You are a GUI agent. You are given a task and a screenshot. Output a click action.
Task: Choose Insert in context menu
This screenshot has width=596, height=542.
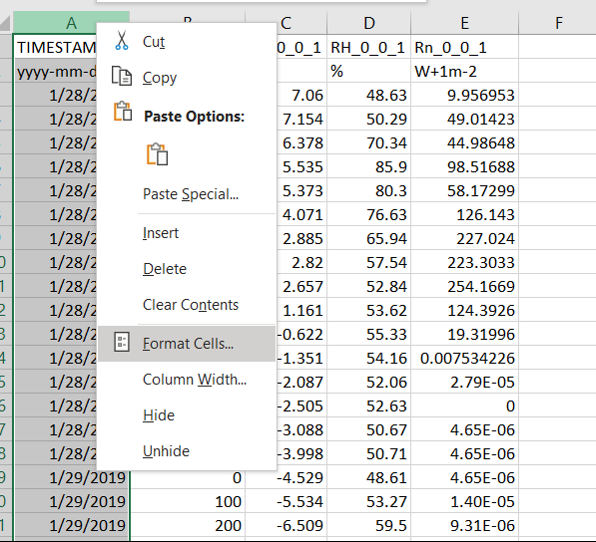(160, 233)
